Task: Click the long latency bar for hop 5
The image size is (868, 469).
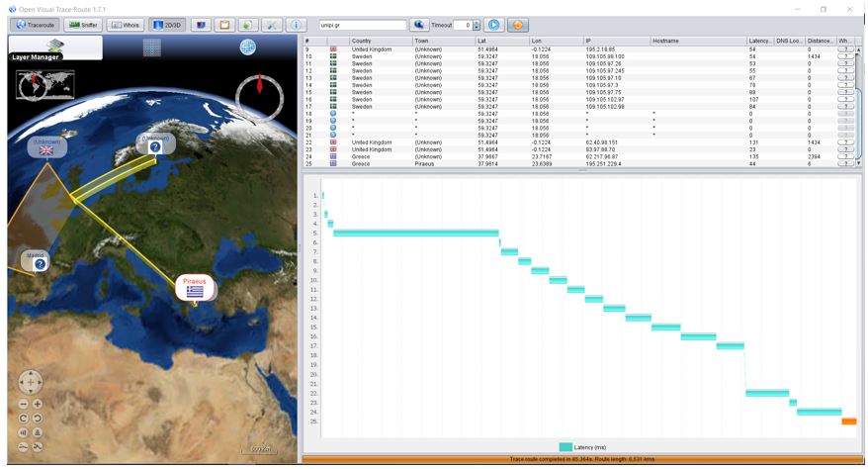Action: pos(416,234)
